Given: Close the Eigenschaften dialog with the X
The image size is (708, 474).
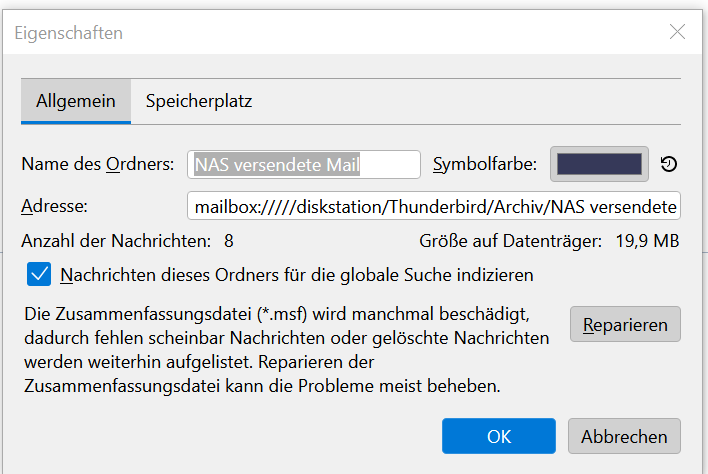Looking at the screenshot, I should 677,32.
